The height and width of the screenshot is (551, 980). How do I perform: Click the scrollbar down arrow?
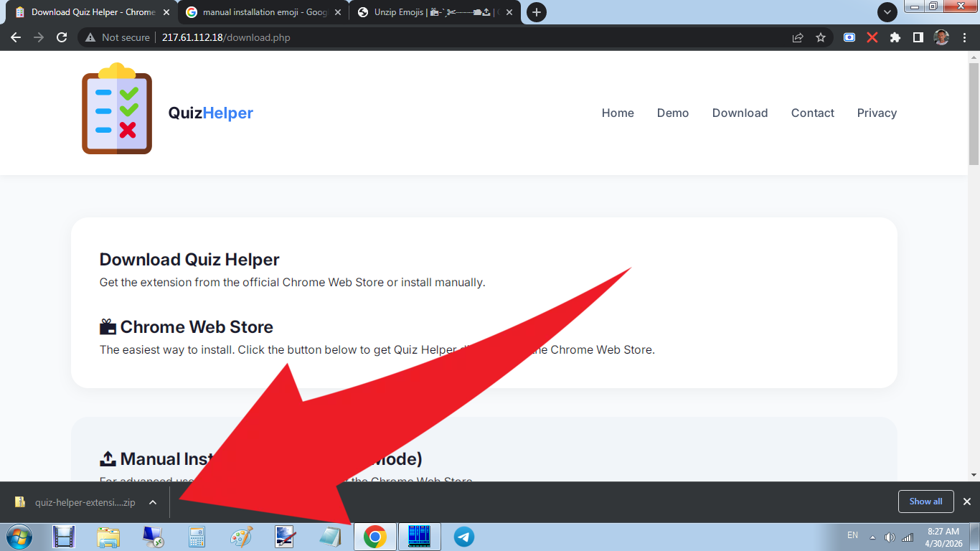pyautogui.click(x=974, y=475)
